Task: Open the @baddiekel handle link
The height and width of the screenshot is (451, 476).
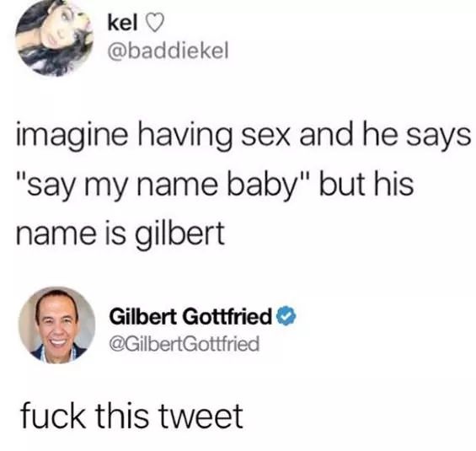Action: pyautogui.click(x=168, y=51)
